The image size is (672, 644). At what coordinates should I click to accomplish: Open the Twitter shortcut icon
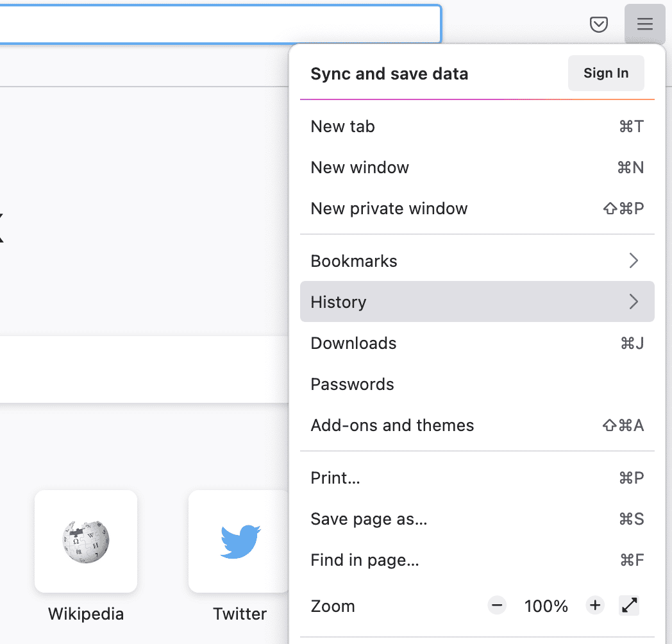pyautogui.click(x=240, y=541)
